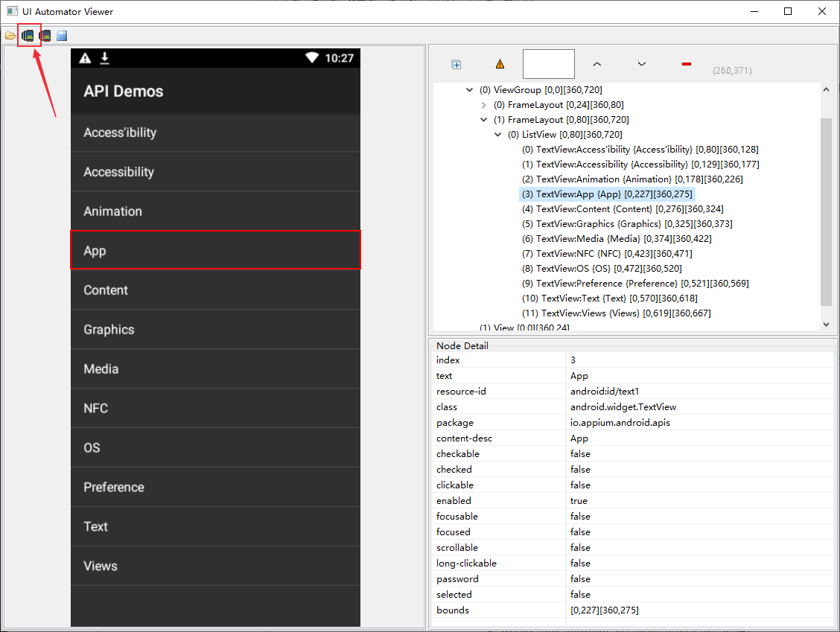The image size is (840, 632).
Task: Select the class value android.widget.TextView
Action: point(623,407)
